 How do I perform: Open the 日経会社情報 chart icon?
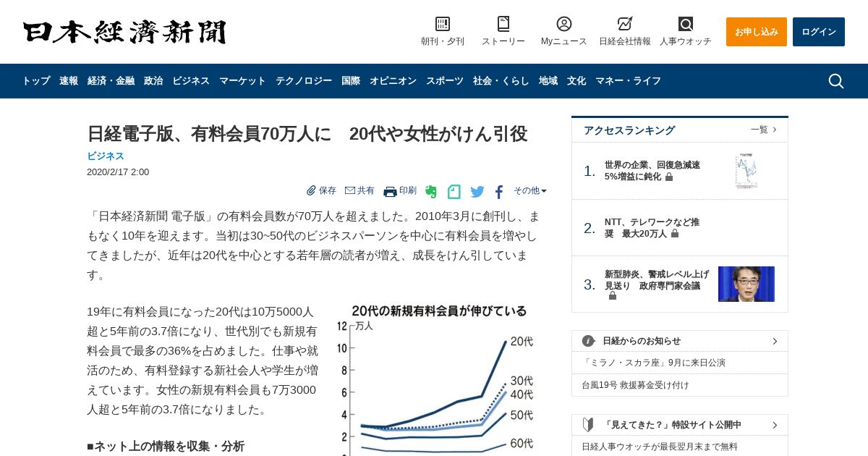pos(625,24)
